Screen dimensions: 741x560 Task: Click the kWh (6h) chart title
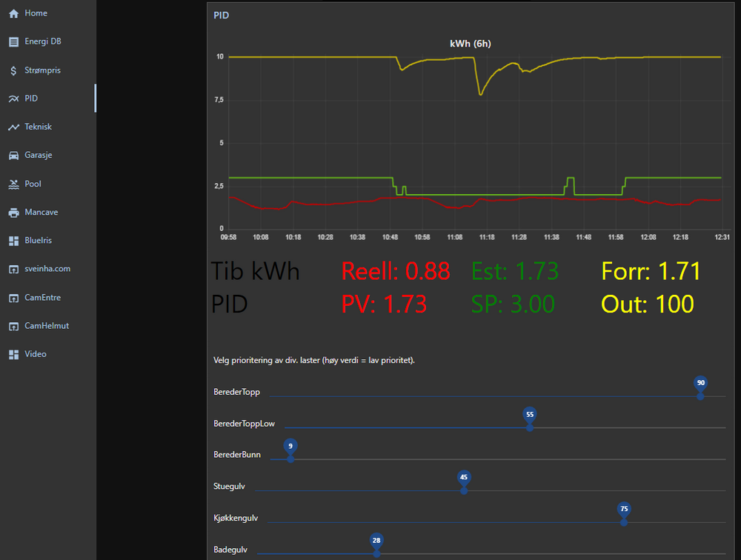pyautogui.click(x=471, y=44)
